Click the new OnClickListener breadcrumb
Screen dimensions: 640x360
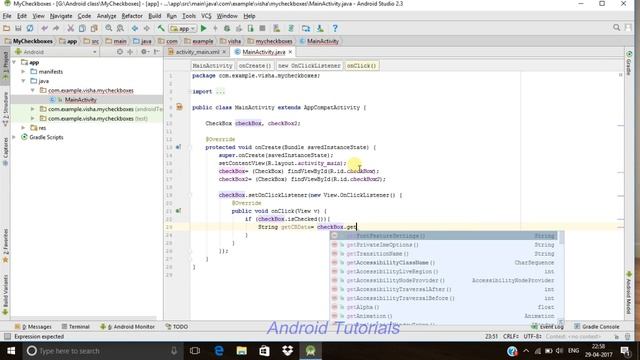(x=309, y=66)
